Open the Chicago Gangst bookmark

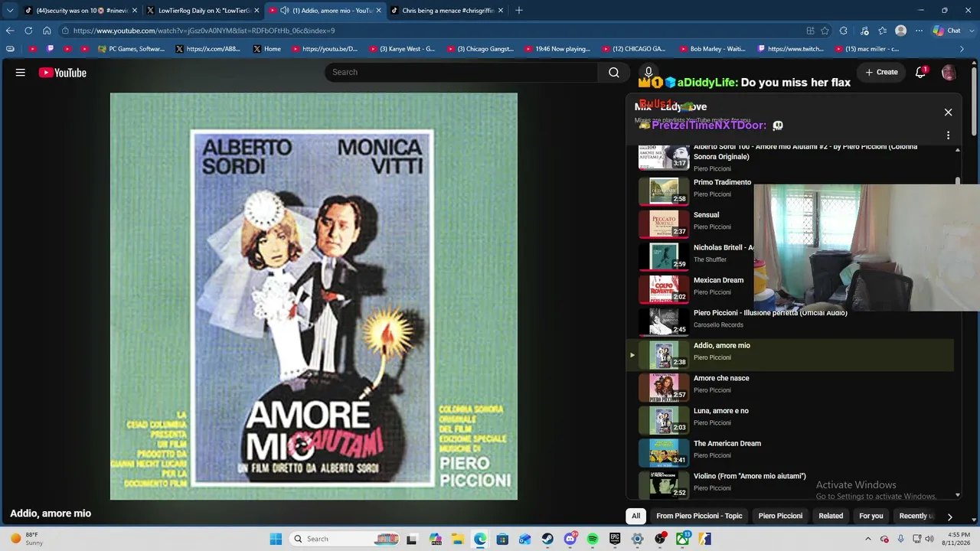[x=480, y=49]
